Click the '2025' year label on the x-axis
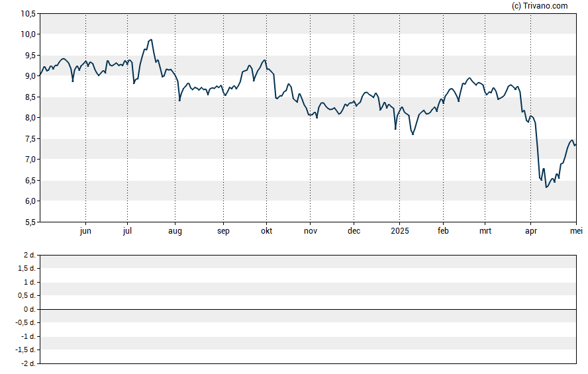The image size is (588, 374). [400, 231]
